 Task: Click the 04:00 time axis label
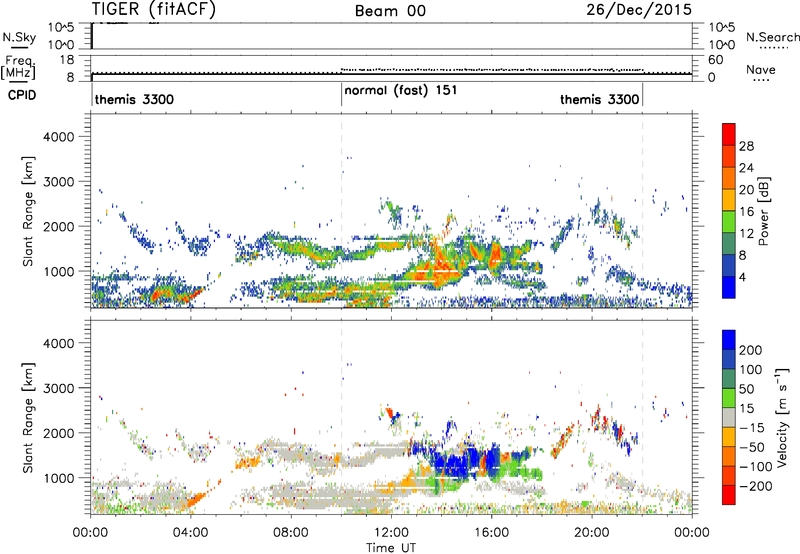pyautogui.click(x=190, y=533)
